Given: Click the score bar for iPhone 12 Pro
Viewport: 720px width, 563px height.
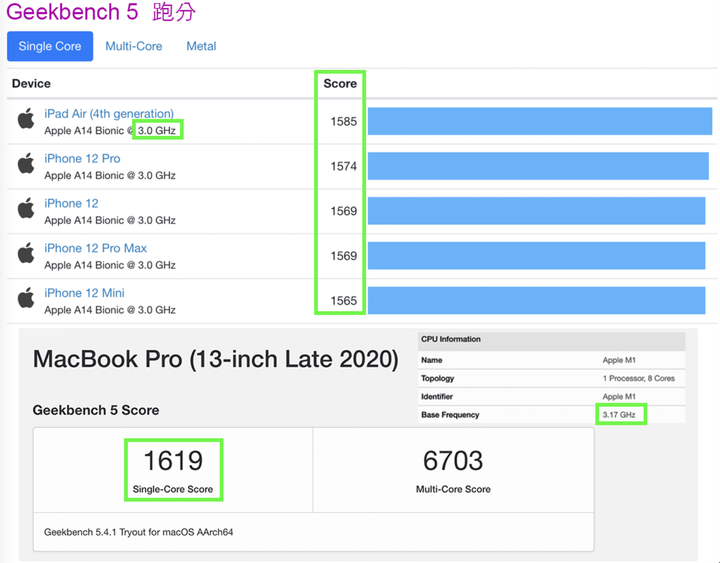Looking at the screenshot, I should pos(538,166).
